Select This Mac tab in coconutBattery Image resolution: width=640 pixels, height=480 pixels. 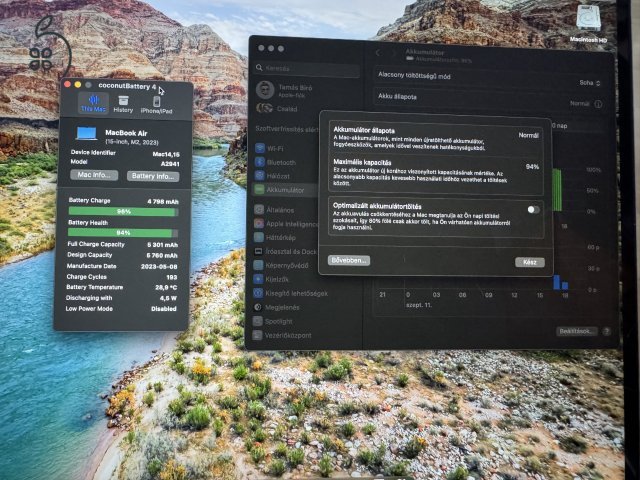(x=93, y=103)
